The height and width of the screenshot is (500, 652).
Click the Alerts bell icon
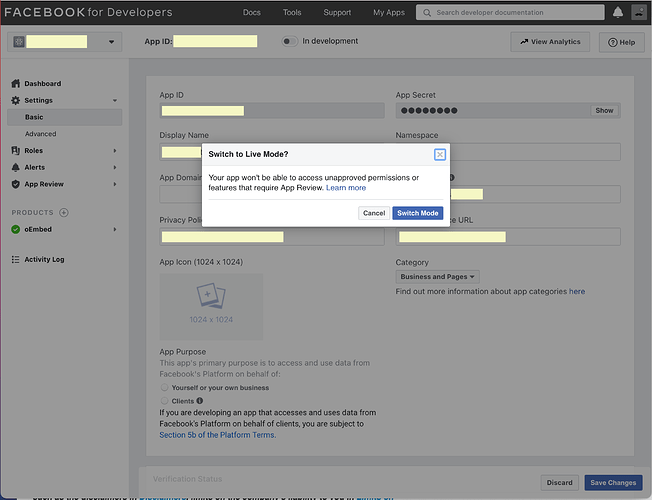pos(15,167)
